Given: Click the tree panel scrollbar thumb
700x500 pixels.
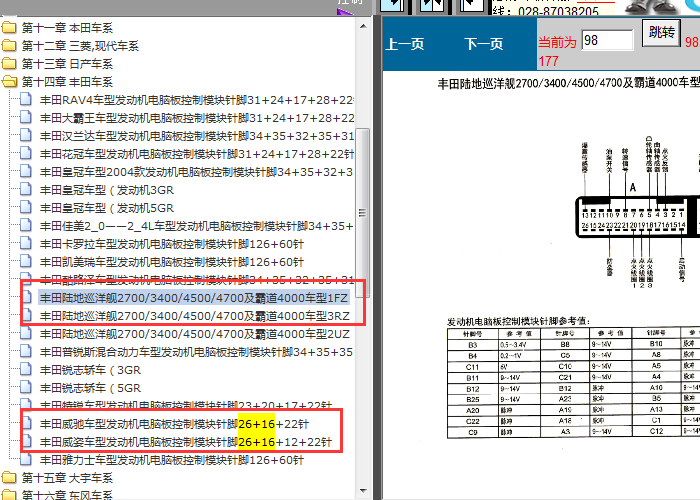Looking at the screenshot, I should pos(362,213).
